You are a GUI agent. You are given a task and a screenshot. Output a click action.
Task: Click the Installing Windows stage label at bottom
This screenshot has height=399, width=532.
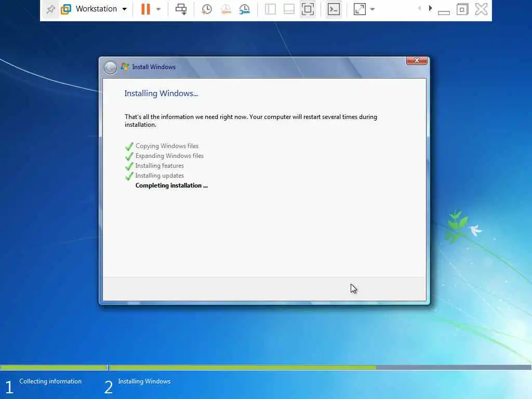pos(144,381)
